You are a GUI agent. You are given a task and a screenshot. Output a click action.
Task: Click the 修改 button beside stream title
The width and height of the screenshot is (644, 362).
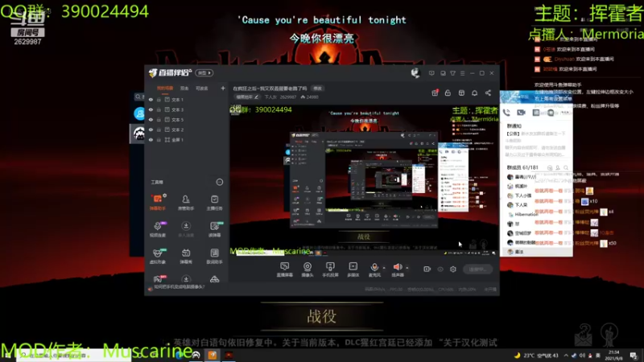(317, 88)
